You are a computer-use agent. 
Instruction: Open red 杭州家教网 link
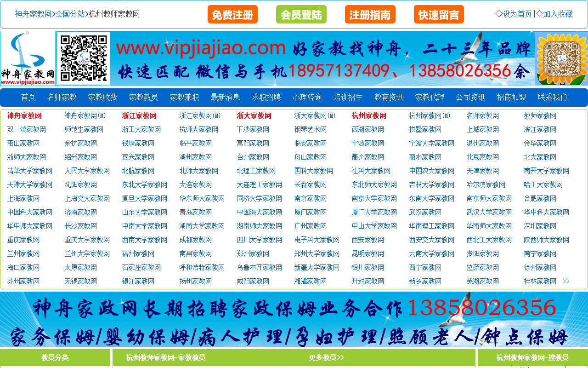[x=369, y=115]
